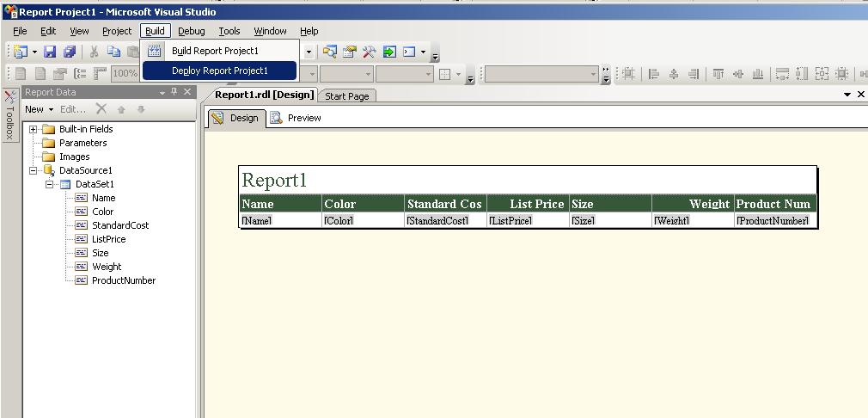Click the [Color] data cell
868x418 pixels.
point(364,220)
